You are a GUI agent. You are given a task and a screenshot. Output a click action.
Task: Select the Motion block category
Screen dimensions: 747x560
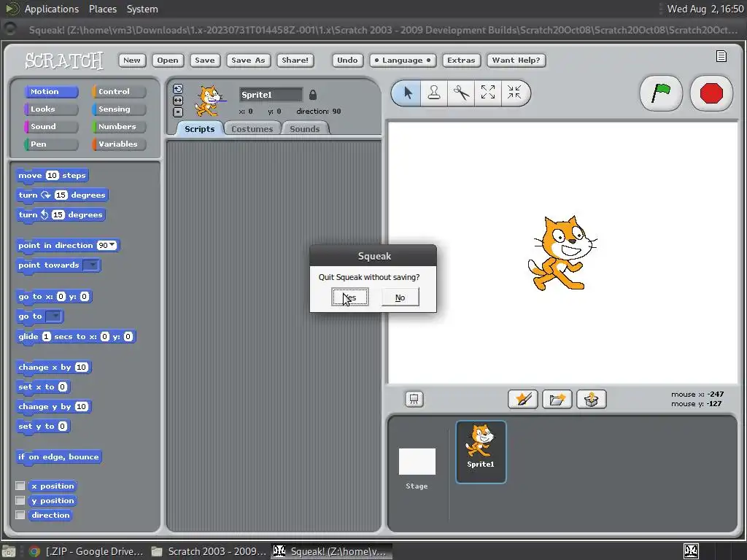tap(51, 91)
